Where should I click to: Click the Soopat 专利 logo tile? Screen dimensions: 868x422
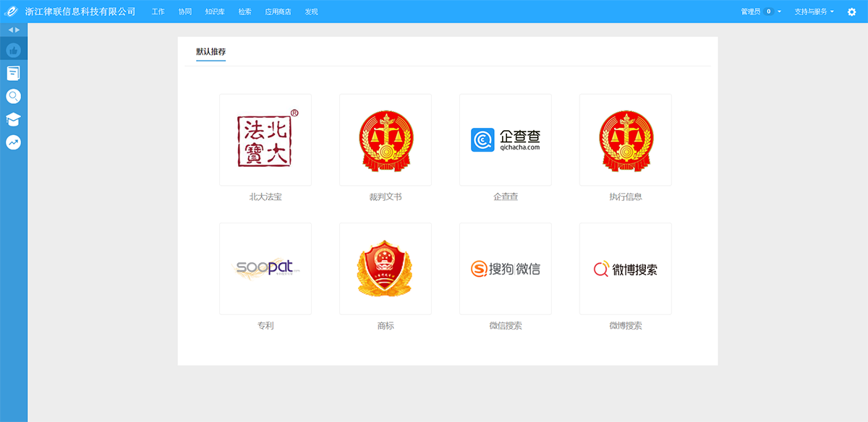click(265, 269)
